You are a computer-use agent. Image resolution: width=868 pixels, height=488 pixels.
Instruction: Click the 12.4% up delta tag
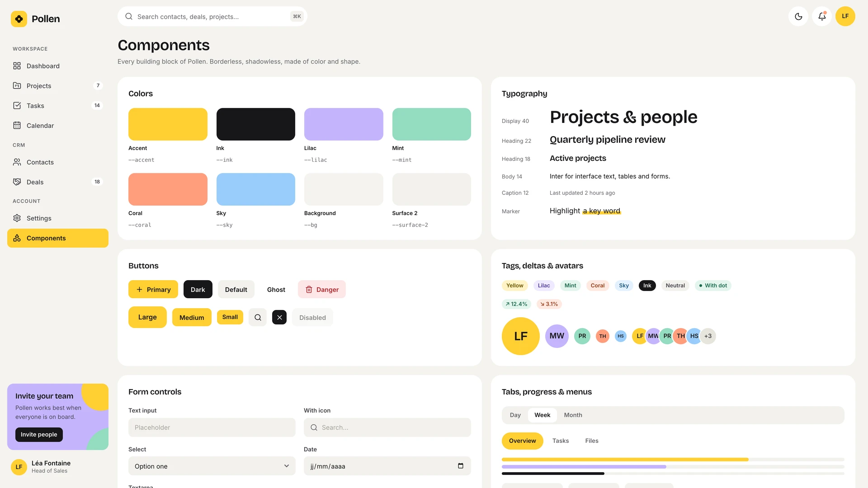coord(516,304)
